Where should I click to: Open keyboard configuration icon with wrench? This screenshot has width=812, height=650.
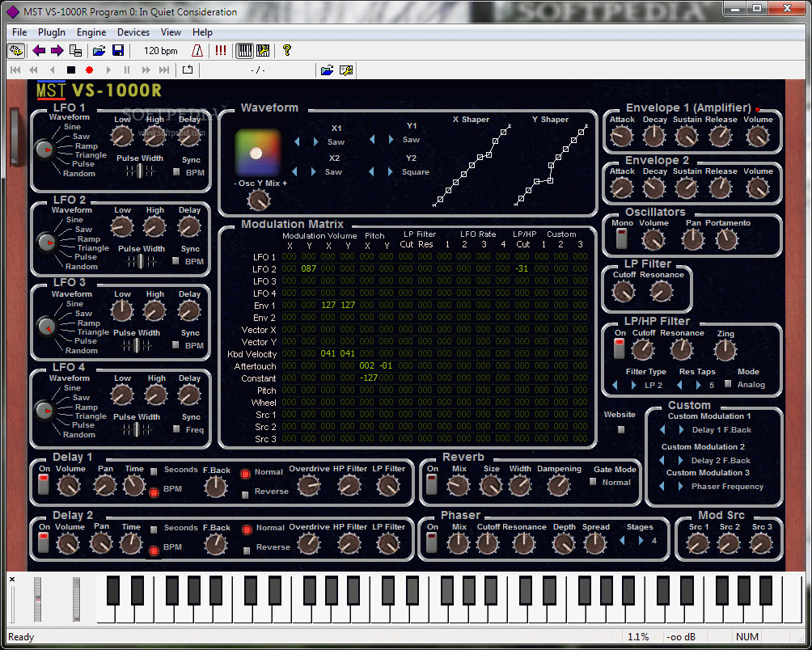click(263, 51)
